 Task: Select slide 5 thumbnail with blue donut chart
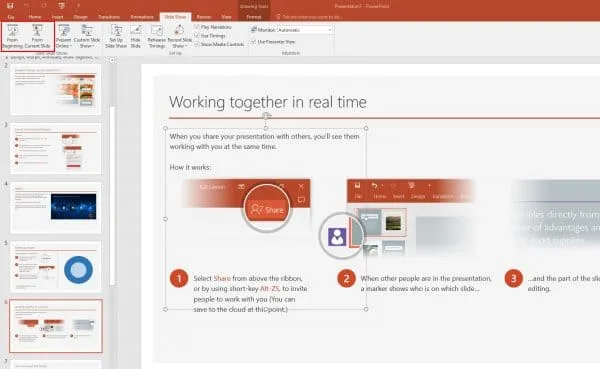pos(56,266)
